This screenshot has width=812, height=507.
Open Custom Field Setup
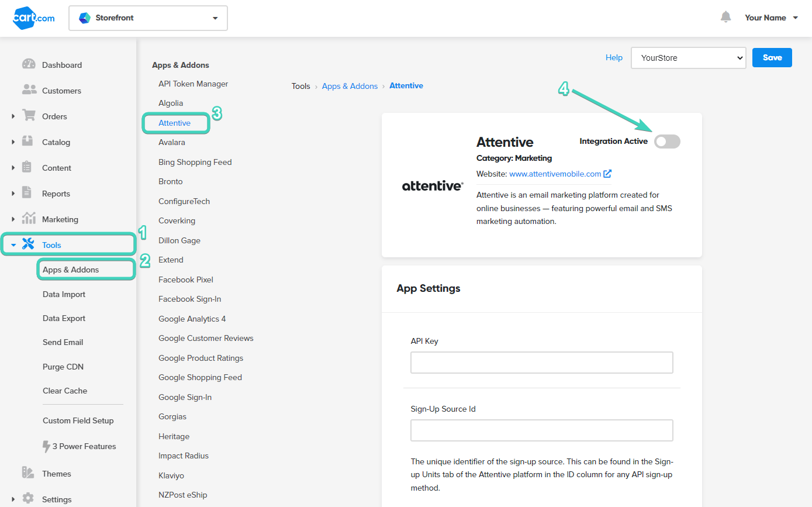click(x=78, y=420)
